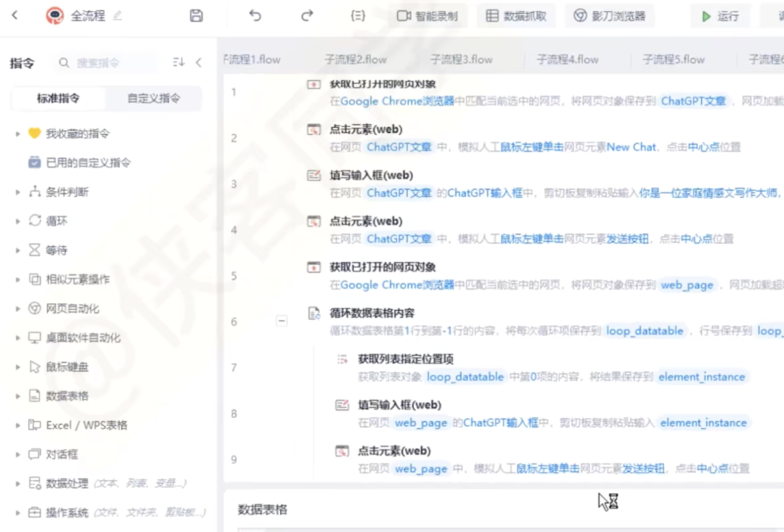Redo the last action

pyautogui.click(x=307, y=16)
